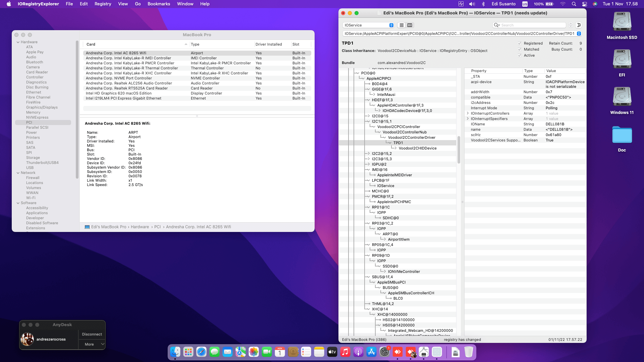The width and height of the screenshot is (644, 362).
Task: Select the VoodooI2CHIDDevice tree entry
Action: 417,148
